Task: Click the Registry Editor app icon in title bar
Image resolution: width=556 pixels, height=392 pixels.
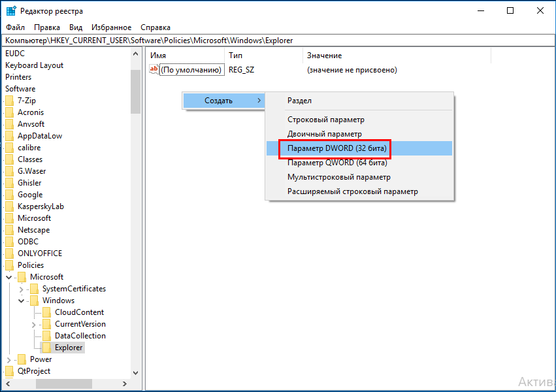Action: tap(11, 11)
